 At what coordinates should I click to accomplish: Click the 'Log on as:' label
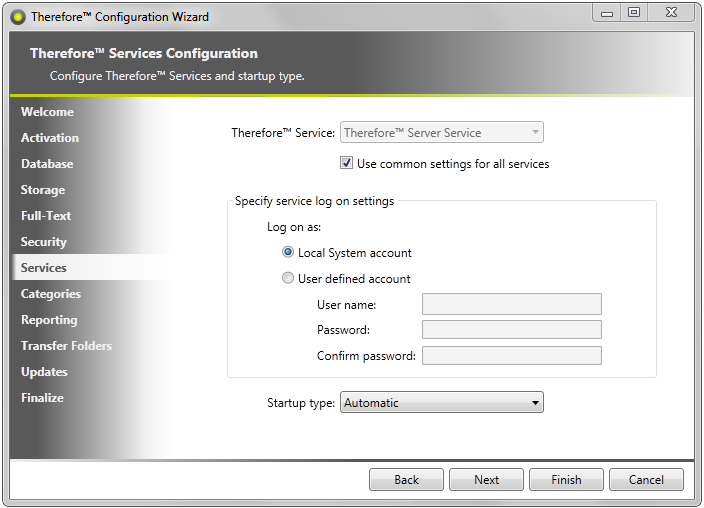pyautogui.click(x=294, y=227)
